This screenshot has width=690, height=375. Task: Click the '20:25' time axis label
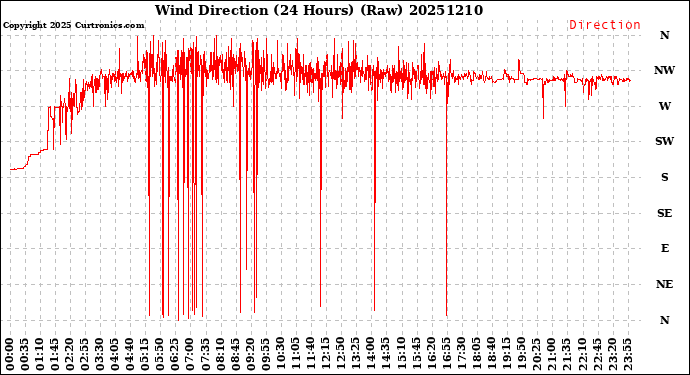537,354
